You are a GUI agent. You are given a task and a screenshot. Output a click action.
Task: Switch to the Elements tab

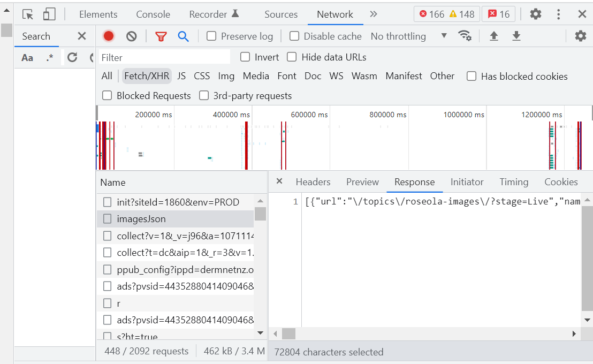tap(98, 14)
